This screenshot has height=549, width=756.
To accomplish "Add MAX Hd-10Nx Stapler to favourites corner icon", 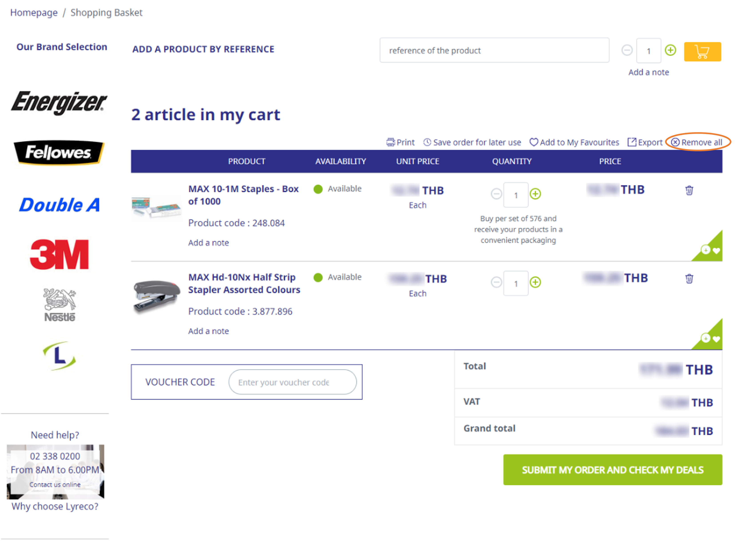I will coord(711,339).
